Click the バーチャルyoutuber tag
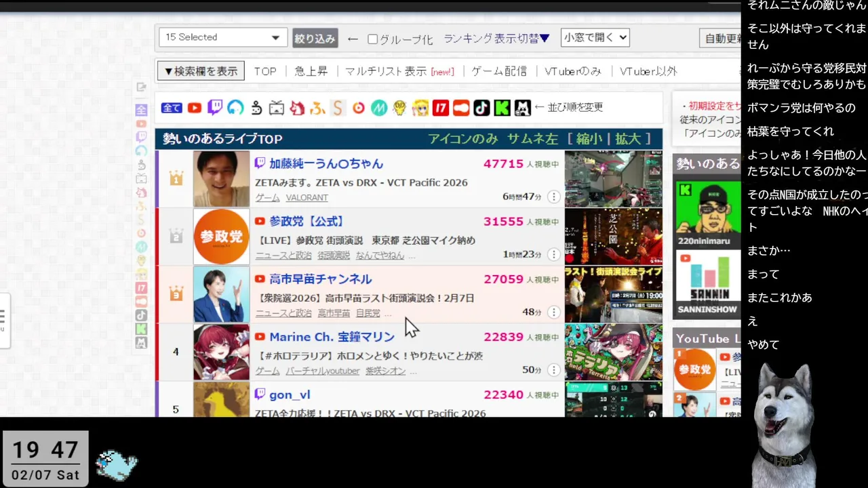This screenshot has height=488, width=868. [322, 371]
